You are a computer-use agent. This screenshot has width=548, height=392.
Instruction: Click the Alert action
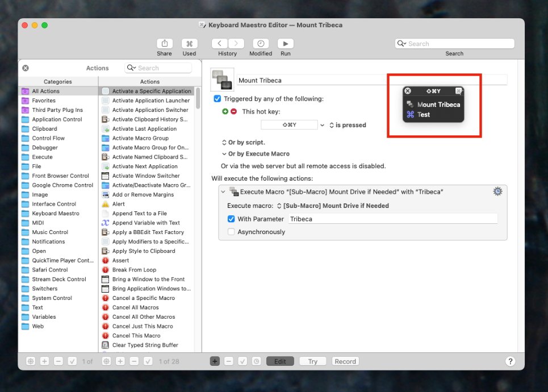(x=147, y=204)
